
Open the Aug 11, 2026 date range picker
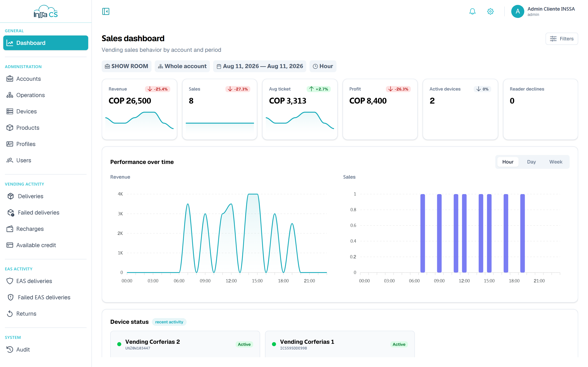pos(259,66)
